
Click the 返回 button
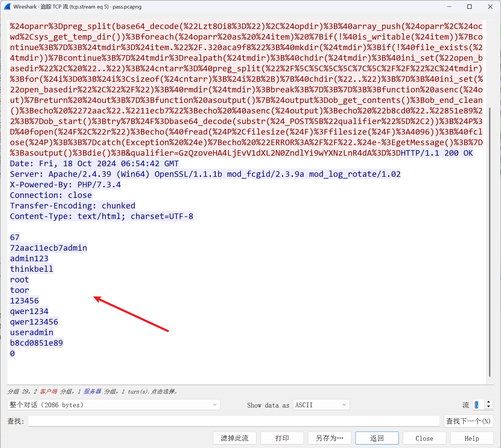tap(377, 438)
